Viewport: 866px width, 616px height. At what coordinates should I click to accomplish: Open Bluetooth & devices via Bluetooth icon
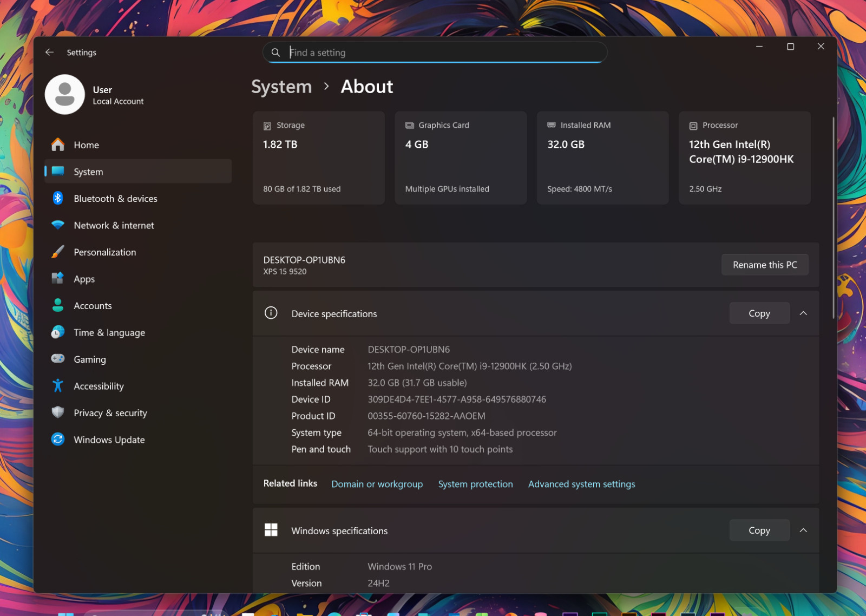pos(58,198)
